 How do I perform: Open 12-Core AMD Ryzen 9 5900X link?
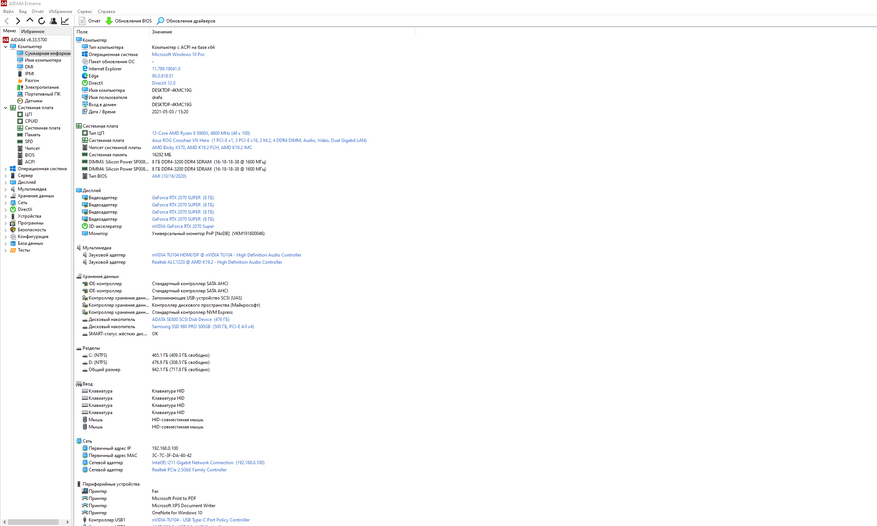click(x=201, y=133)
